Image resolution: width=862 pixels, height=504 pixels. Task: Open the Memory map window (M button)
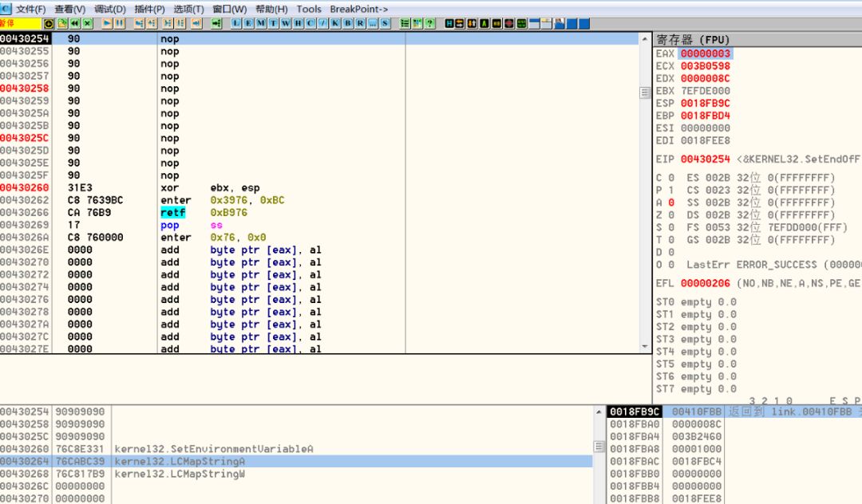click(260, 23)
